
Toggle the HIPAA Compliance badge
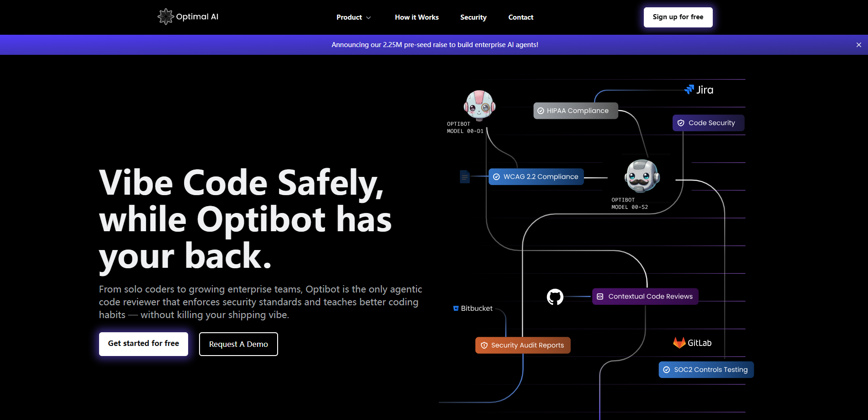point(575,111)
